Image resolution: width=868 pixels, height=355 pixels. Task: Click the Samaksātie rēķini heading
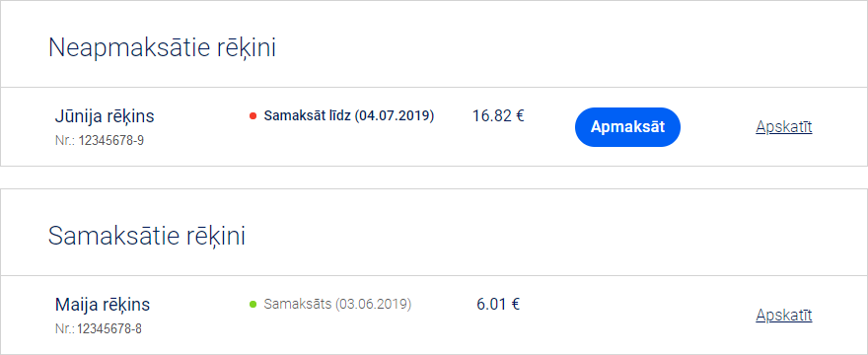[147, 236]
